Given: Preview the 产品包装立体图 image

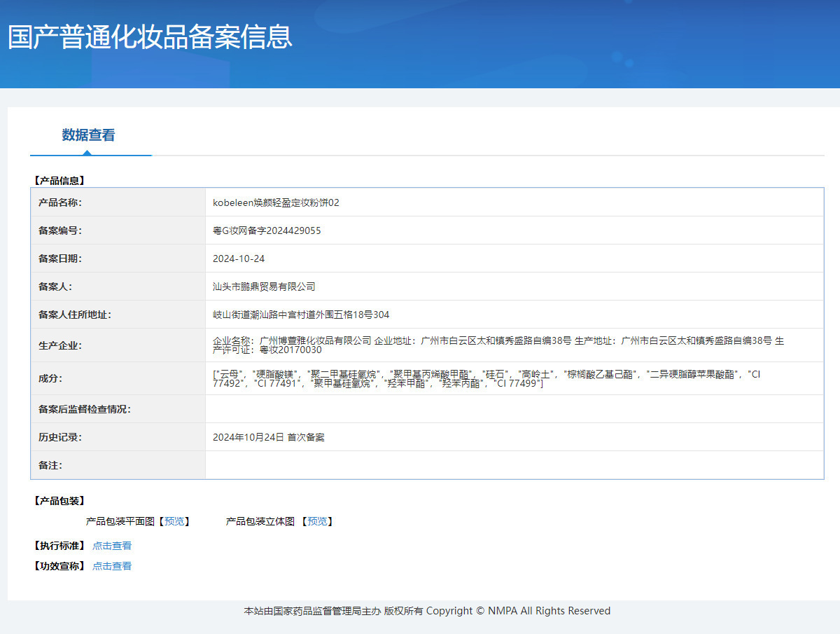Looking at the screenshot, I should (x=317, y=521).
